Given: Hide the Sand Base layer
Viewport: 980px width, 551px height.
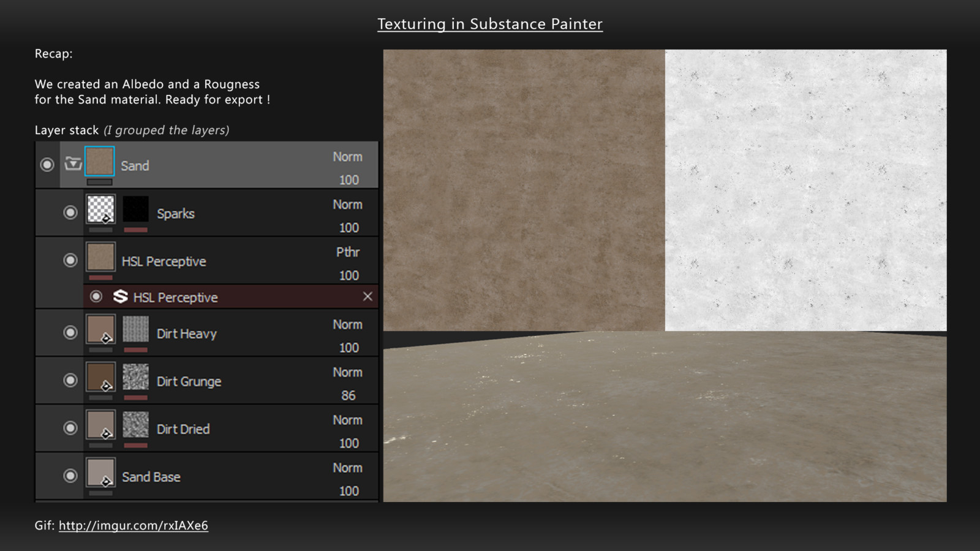Looking at the screenshot, I should (70, 476).
